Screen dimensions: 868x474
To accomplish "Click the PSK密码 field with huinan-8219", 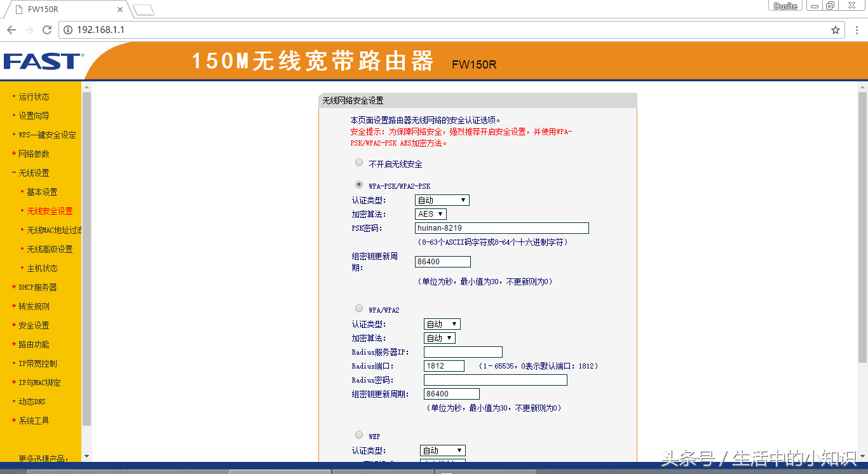I will 502,228.
